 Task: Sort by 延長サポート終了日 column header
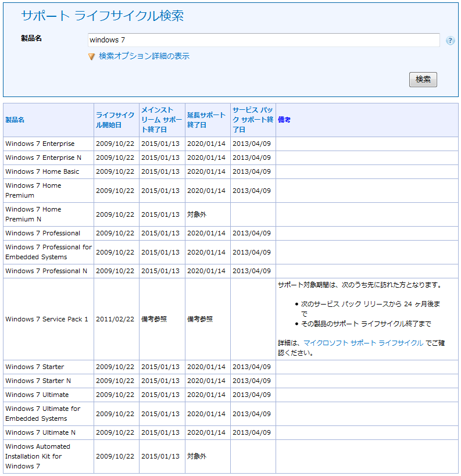point(206,120)
